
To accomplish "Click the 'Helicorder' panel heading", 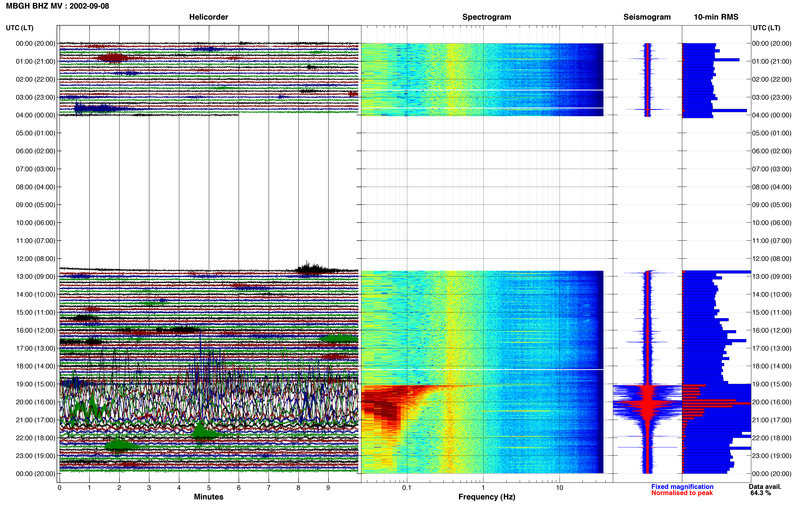I will coord(209,17).
